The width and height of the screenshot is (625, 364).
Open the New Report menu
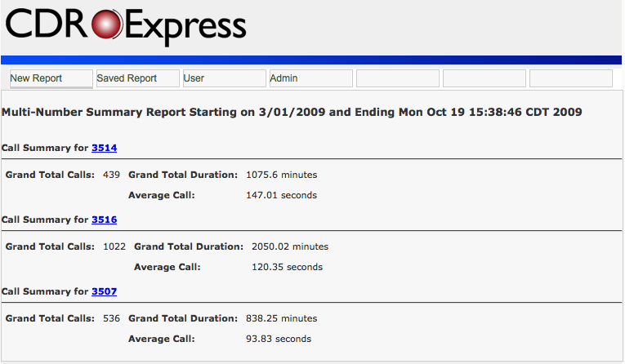tap(51, 78)
